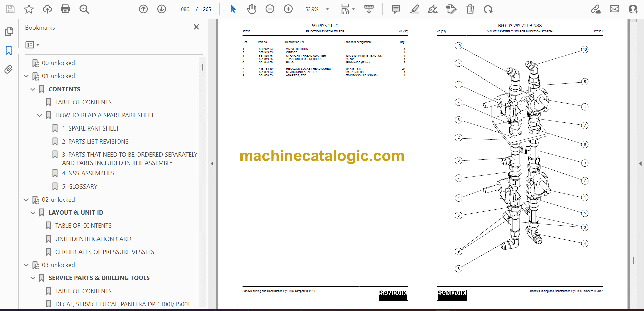
Task: Go to the previous page arrow
Action: pyautogui.click(x=143, y=9)
